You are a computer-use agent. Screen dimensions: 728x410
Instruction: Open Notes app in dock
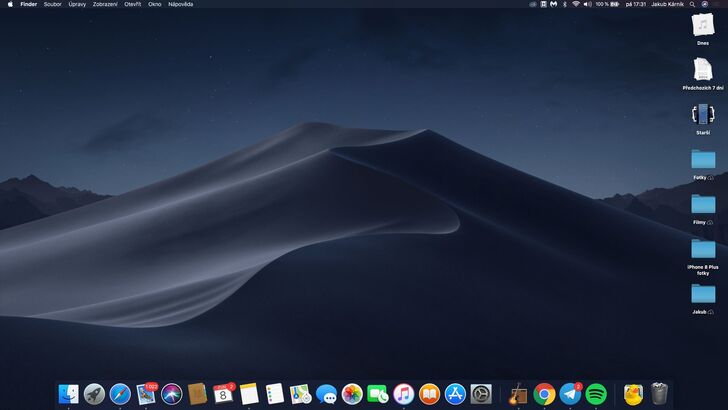coord(249,394)
